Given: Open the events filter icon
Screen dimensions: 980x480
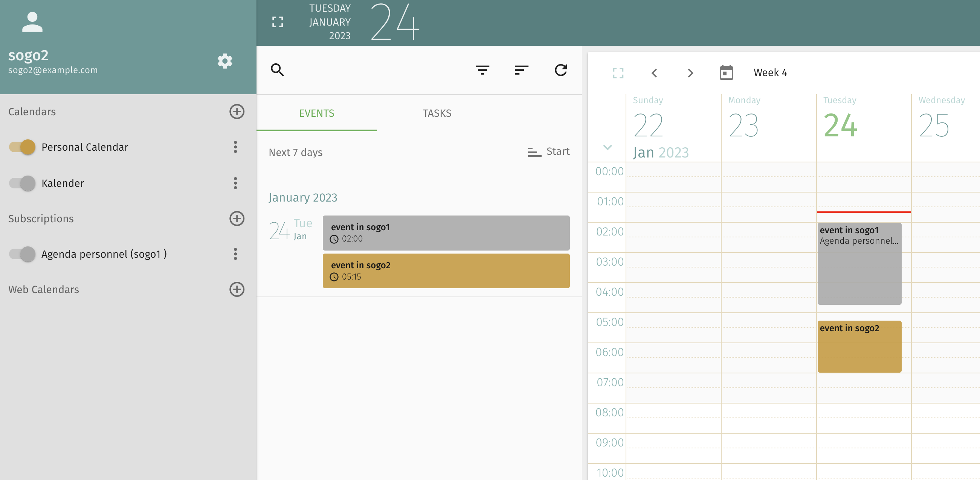Looking at the screenshot, I should [x=482, y=70].
